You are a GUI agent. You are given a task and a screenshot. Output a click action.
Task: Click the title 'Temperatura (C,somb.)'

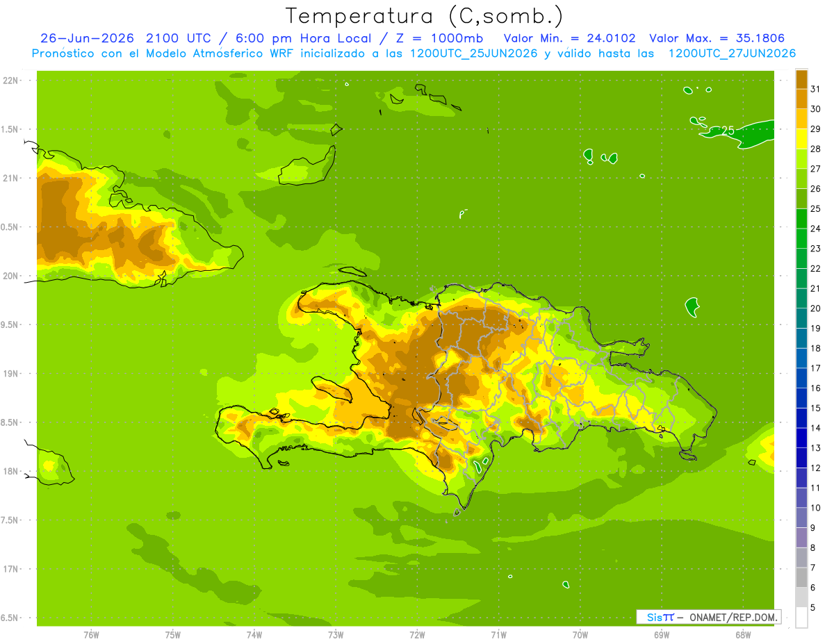coord(425,16)
